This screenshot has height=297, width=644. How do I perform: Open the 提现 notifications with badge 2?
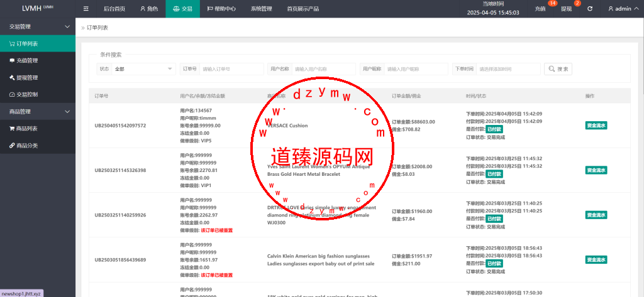[x=567, y=9]
